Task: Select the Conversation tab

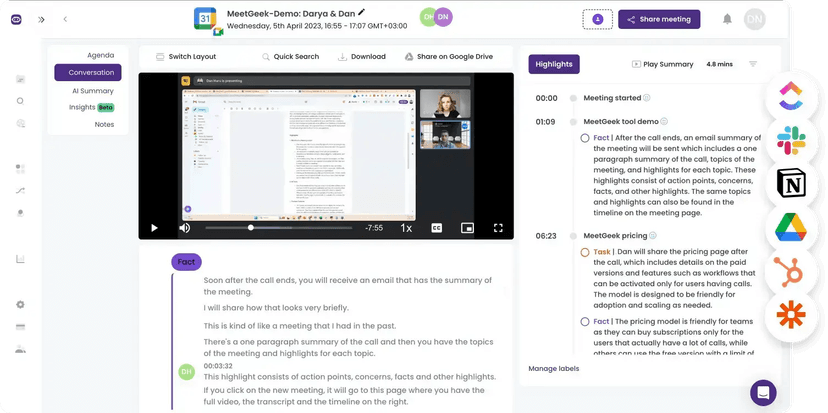Action: 88,72
